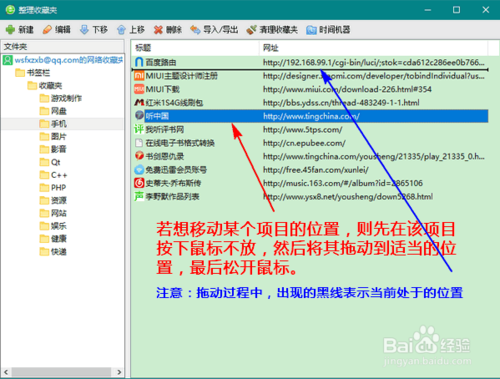Select the 史蒂夫-乔布斯传 bookmark
This screenshot has width=500, height=379.
311,183
